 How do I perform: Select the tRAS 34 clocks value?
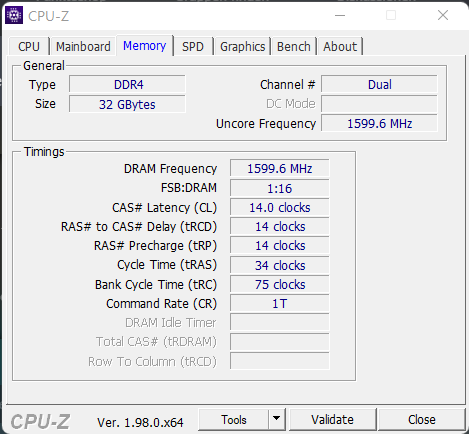(279, 265)
